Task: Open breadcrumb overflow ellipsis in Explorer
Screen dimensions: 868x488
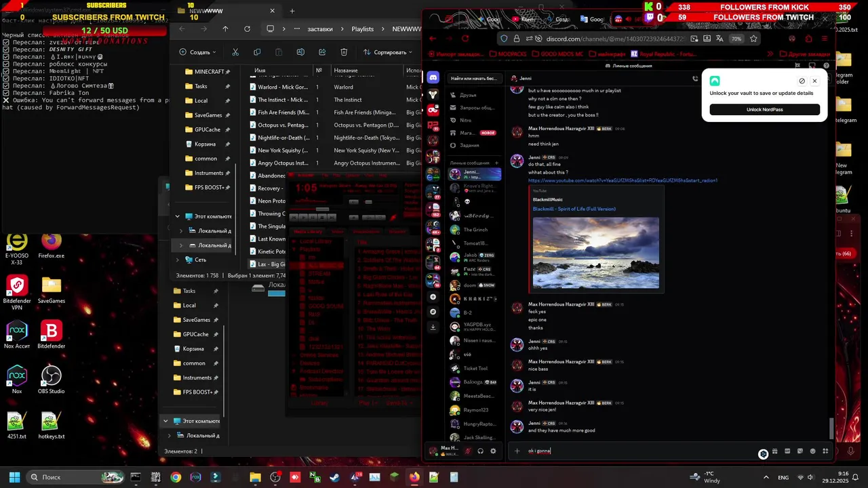Action: click(297, 29)
